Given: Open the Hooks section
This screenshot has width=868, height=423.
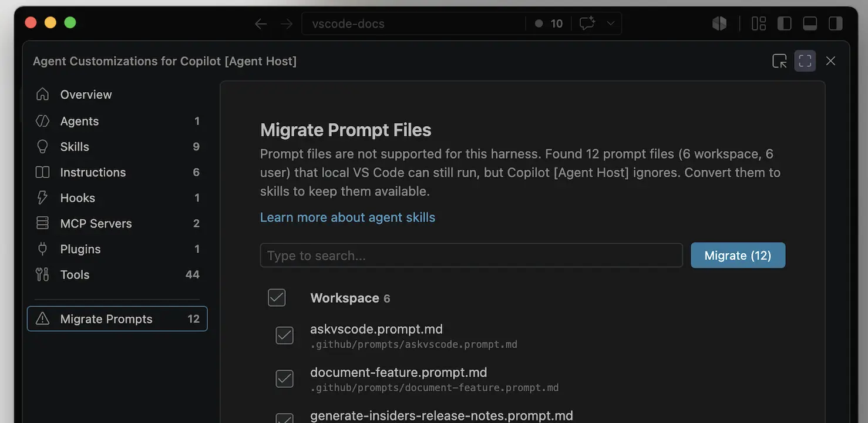Looking at the screenshot, I should (117, 197).
